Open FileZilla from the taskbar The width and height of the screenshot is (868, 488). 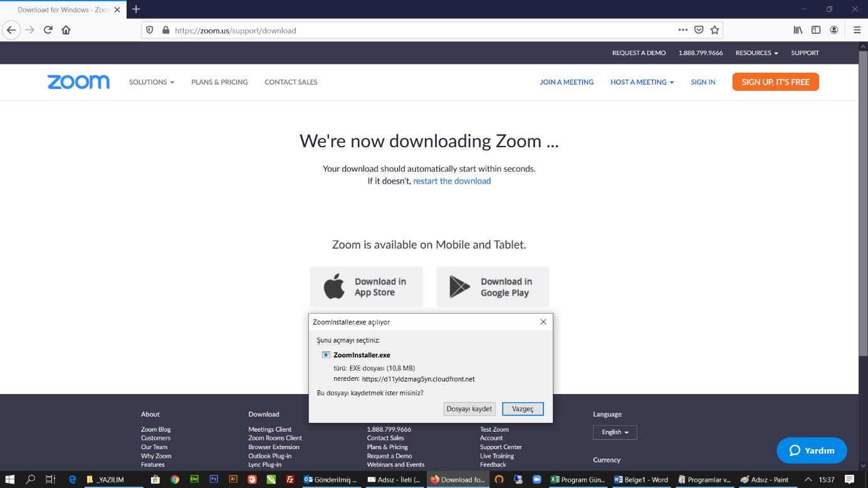tap(290, 479)
